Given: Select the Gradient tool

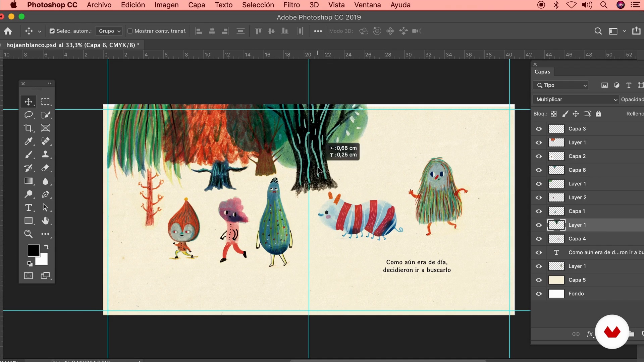Looking at the screenshot, I should 29,181.
